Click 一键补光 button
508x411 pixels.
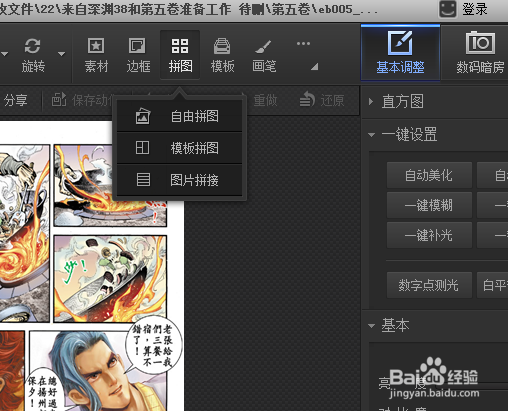(429, 235)
